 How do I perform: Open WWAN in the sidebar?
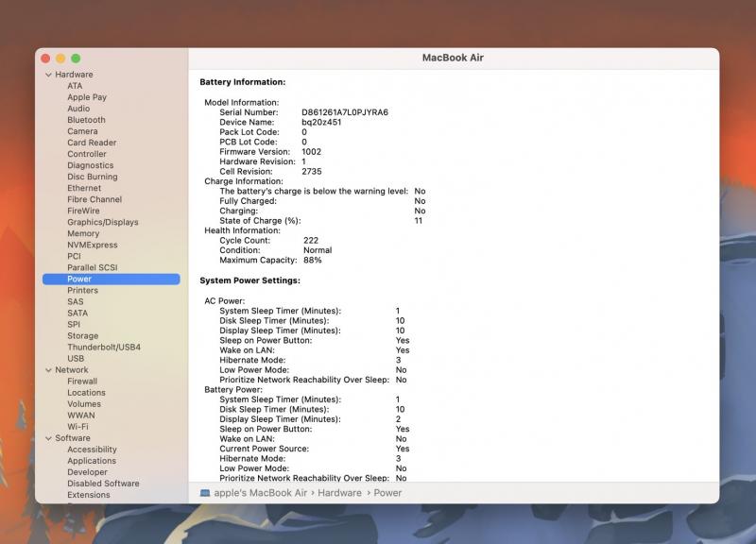coord(81,416)
